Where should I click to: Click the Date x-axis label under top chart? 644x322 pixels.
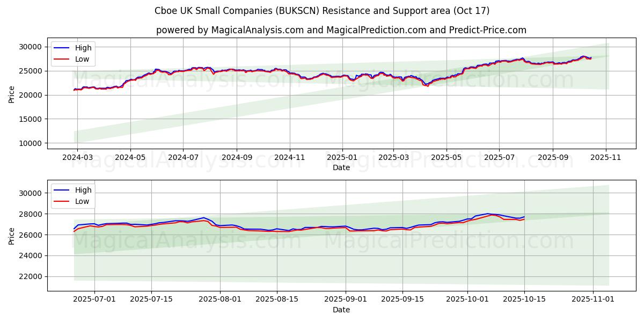[x=341, y=167]
